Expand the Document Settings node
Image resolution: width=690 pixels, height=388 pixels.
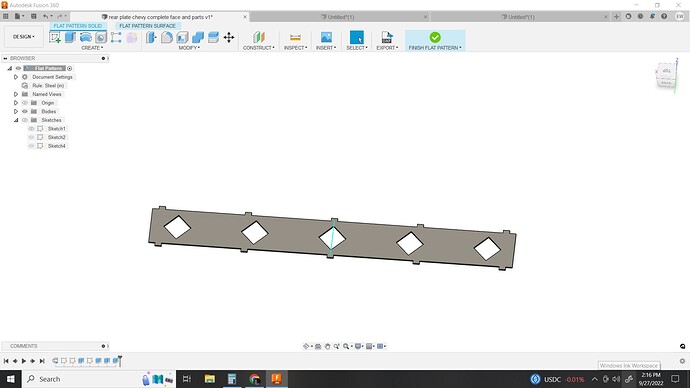16,77
